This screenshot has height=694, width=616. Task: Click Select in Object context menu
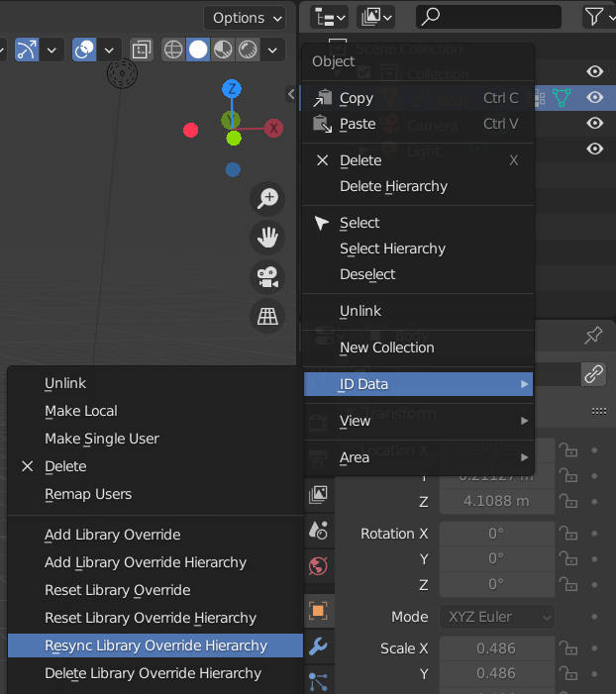(417, 223)
